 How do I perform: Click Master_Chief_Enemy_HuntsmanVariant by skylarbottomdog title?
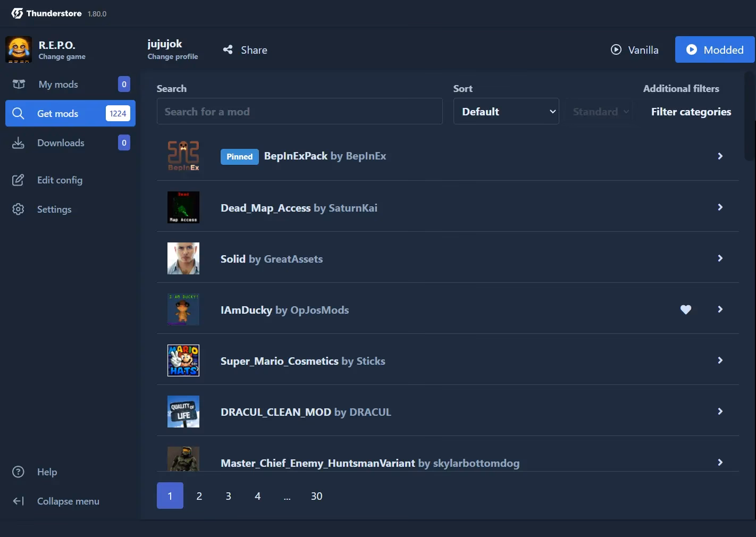pyautogui.click(x=370, y=463)
